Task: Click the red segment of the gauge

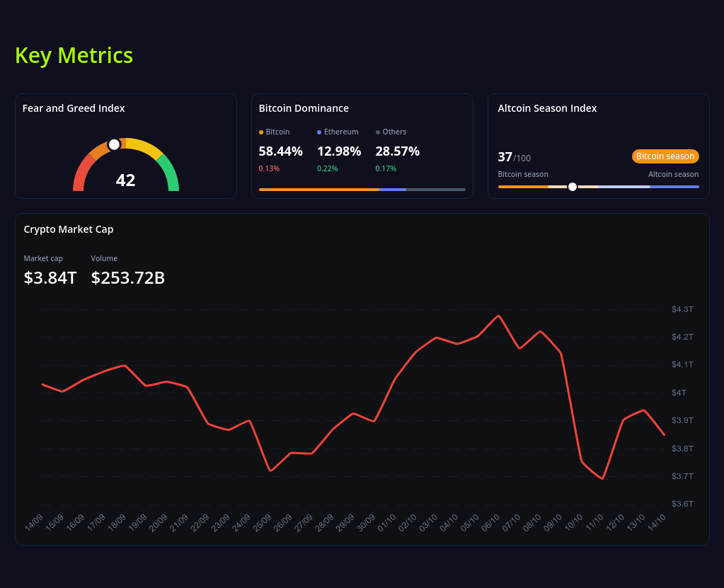Action: click(80, 175)
